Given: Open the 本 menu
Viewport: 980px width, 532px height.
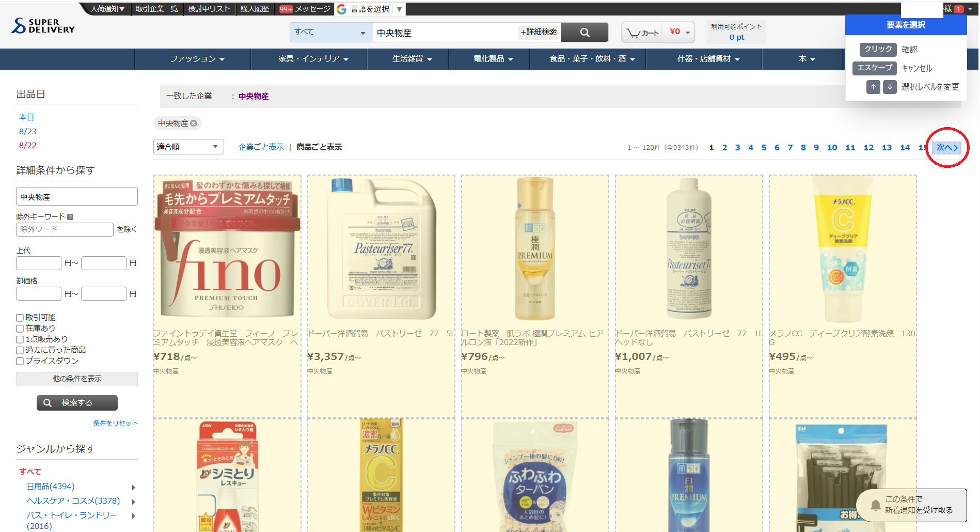Looking at the screenshot, I should point(807,59).
